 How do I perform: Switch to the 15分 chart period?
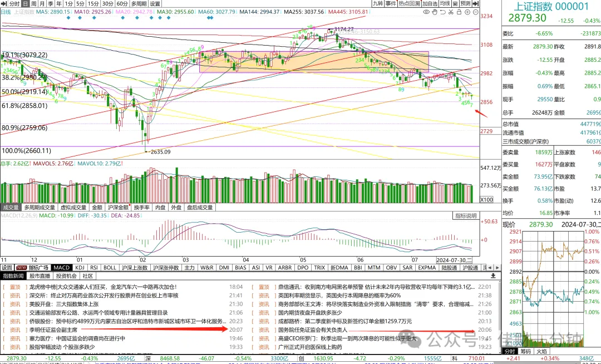[93, 3]
